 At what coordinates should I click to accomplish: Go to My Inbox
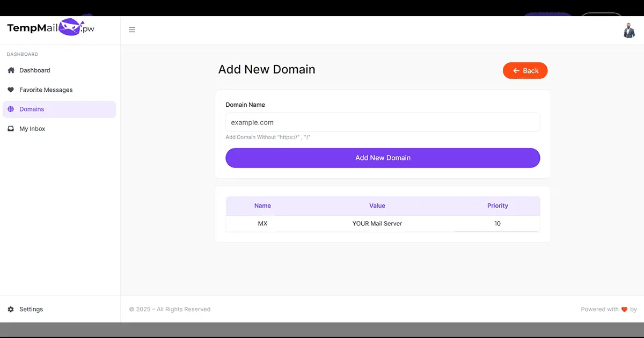(x=34, y=128)
